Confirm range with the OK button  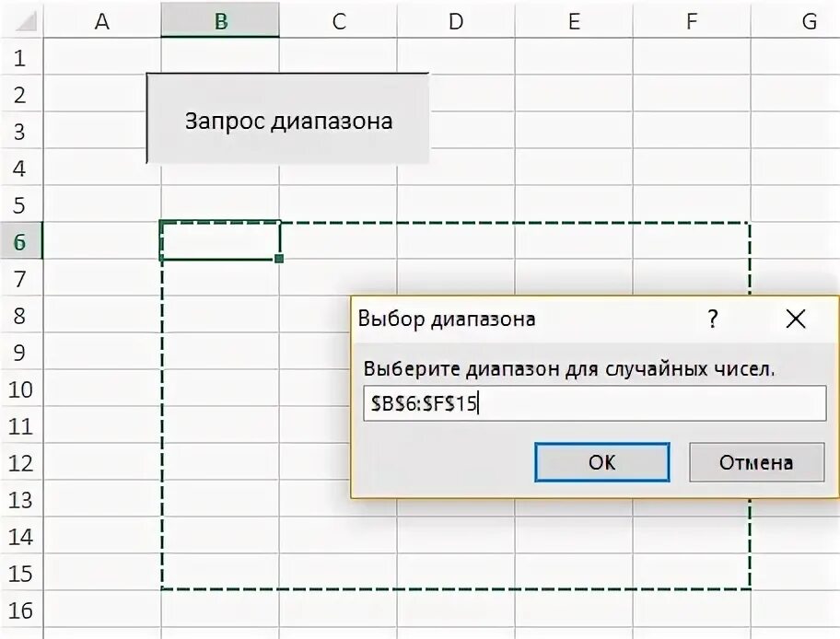[x=602, y=462]
